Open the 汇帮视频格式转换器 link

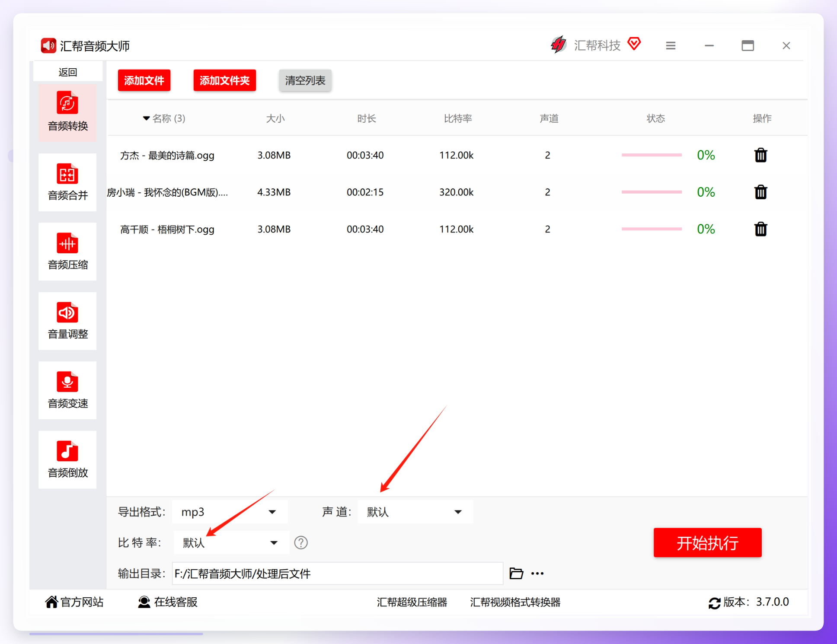(515, 602)
